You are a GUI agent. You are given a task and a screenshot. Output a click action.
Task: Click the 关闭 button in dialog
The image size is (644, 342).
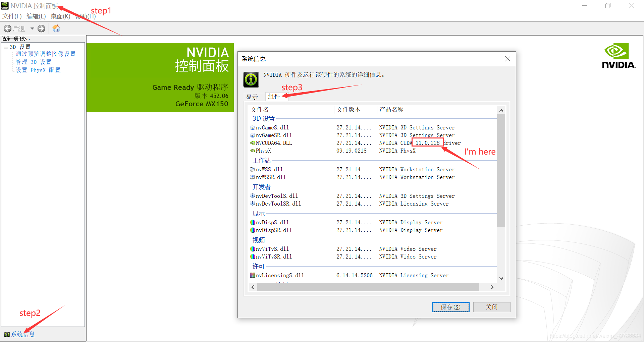pos(492,307)
